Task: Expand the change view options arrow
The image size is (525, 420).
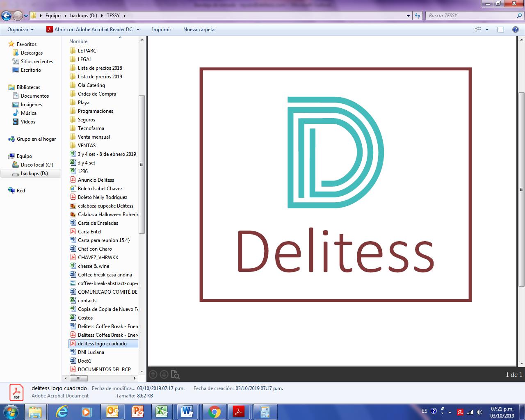Action: [x=487, y=30]
